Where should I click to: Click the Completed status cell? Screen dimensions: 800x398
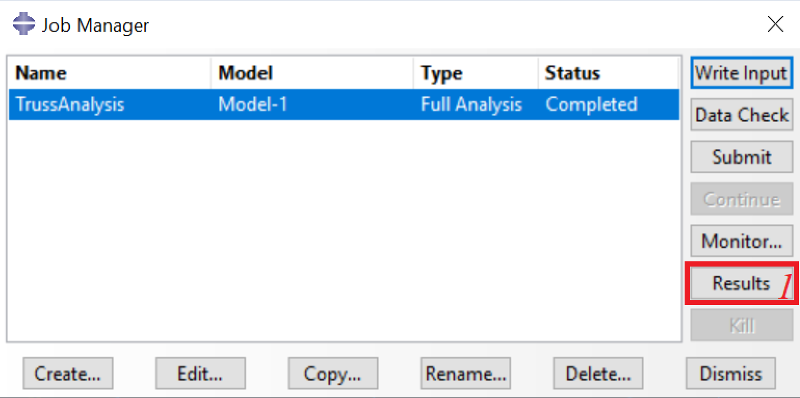591,105
